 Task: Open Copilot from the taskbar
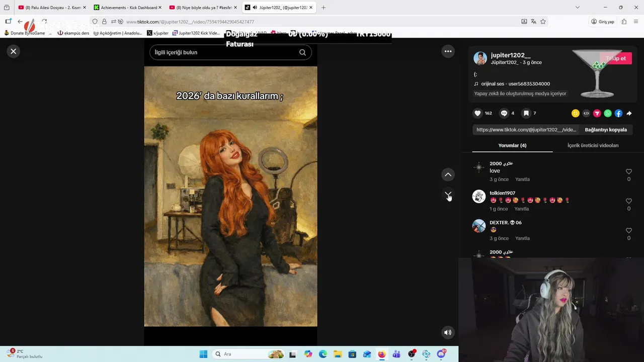tap(308, 354)
